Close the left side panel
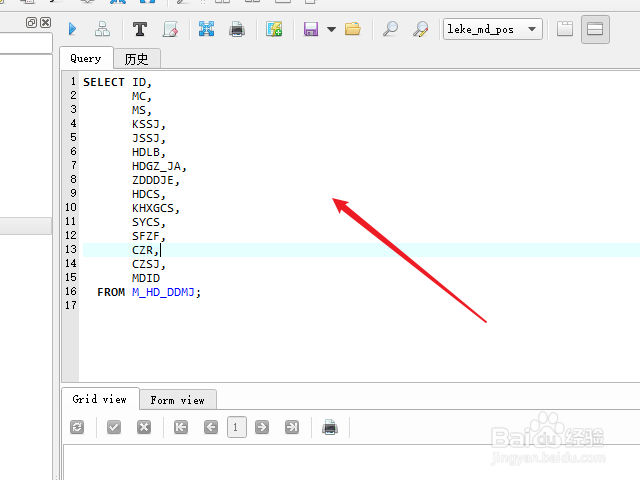This screenshot has height=480, width=640. pyautogui.click(x=46, y=22)
